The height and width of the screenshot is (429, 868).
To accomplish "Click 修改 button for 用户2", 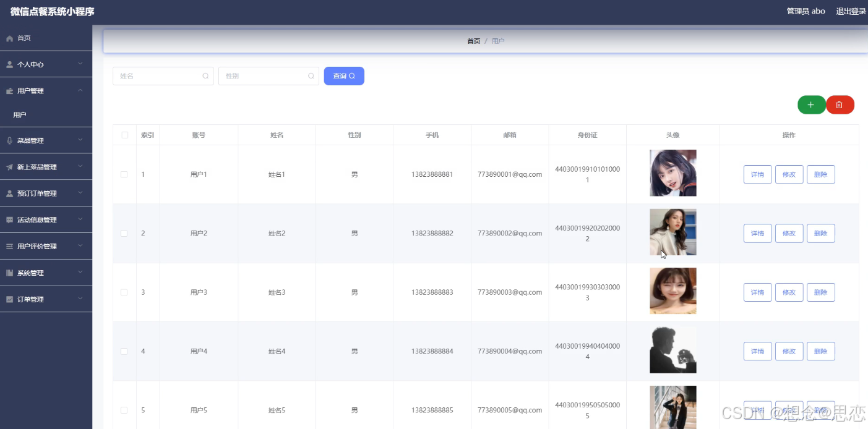I will (789, 234).
